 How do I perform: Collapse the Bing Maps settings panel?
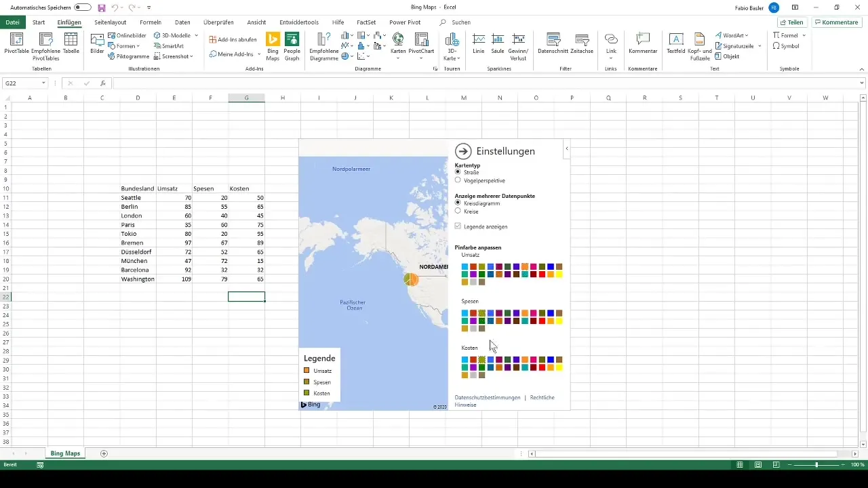(567, 148)
